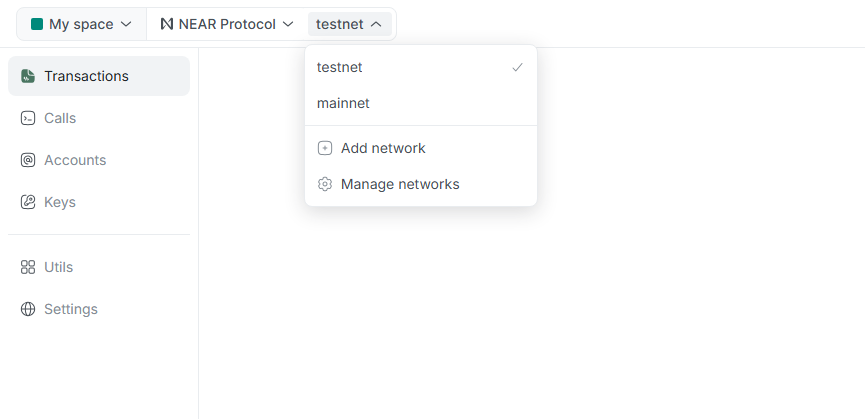This screenshot has width=865, height=419.
Task: Click the Calls terminal icon
Action: 28,118
